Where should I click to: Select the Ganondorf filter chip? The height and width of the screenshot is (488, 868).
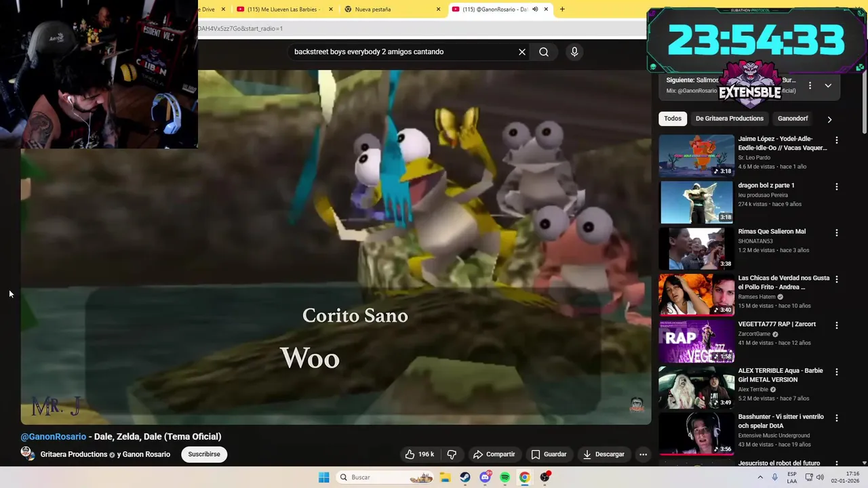[x=793, y=119]
